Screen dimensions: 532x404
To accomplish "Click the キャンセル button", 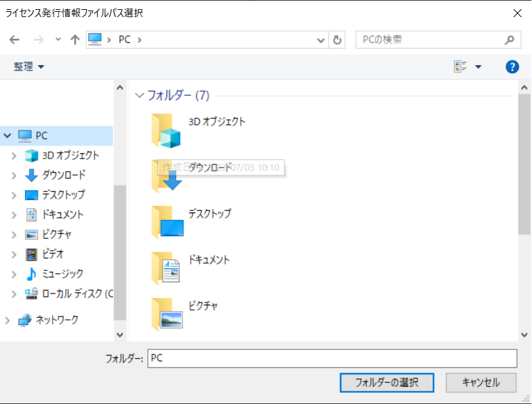I will coord(481,382).
